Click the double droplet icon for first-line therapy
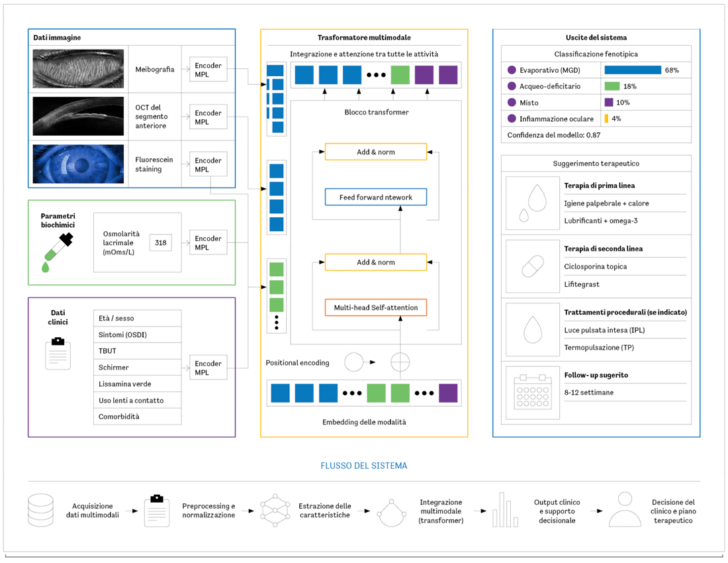The width and height of the screenshot is (728, 563). point(533,203)
